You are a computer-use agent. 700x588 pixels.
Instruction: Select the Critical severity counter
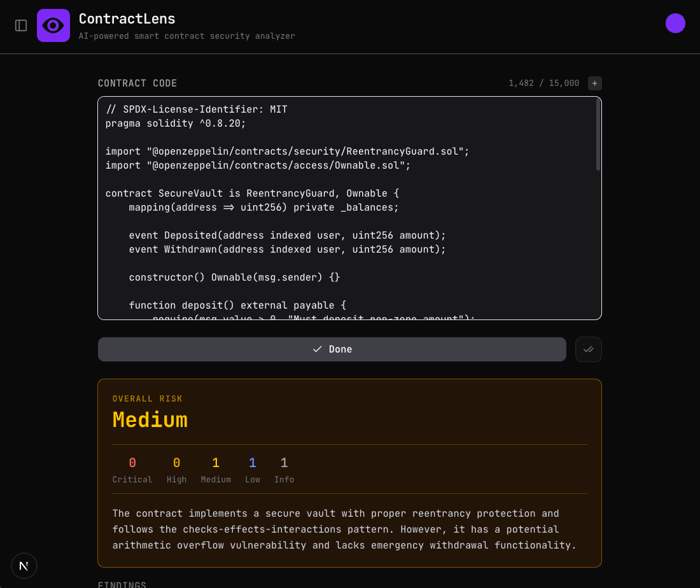(x=132, y=470)
